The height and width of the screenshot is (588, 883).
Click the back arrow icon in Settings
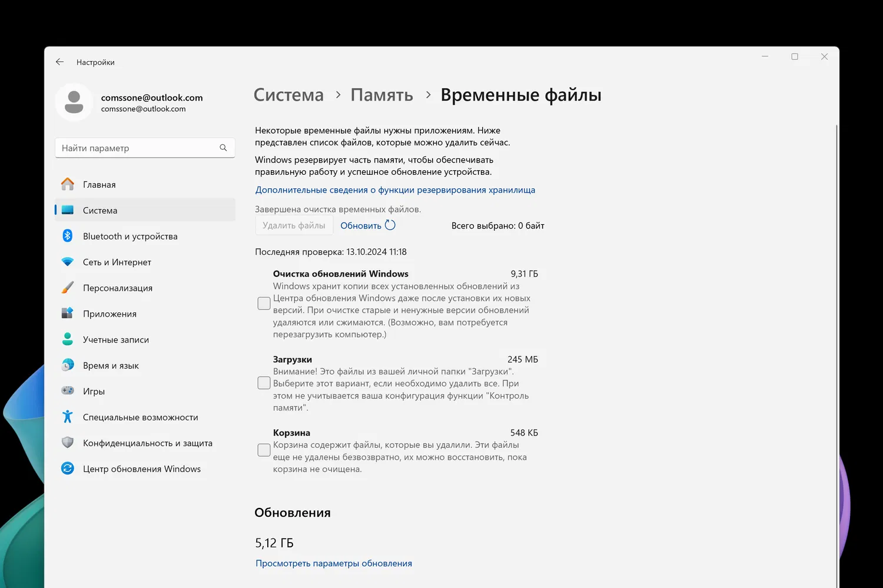point(59,62)
